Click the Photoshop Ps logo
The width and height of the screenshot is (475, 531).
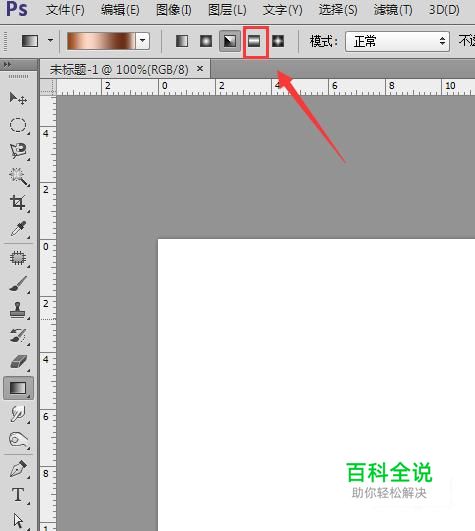(x=16, y=9)
